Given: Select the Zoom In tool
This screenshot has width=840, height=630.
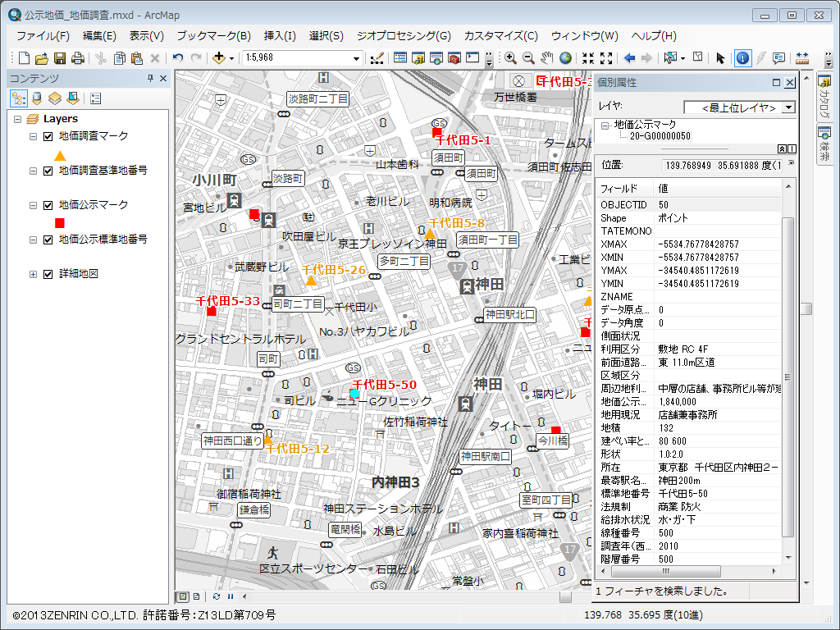Looking at the screenshot, I should (x=510, y=58).
